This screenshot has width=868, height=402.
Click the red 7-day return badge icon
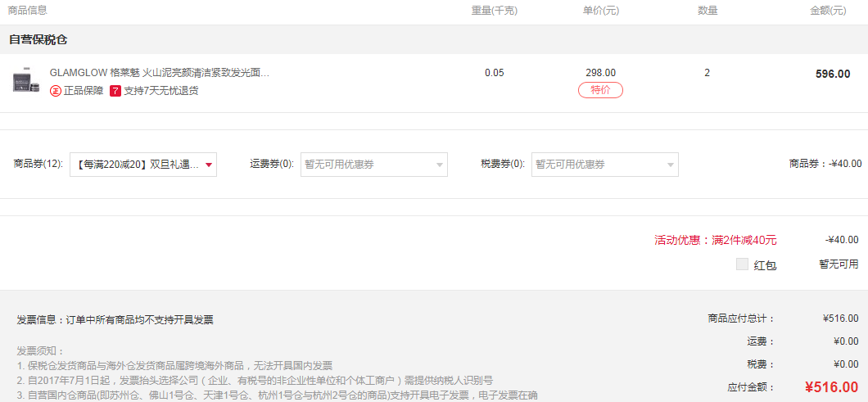[115, 91]
